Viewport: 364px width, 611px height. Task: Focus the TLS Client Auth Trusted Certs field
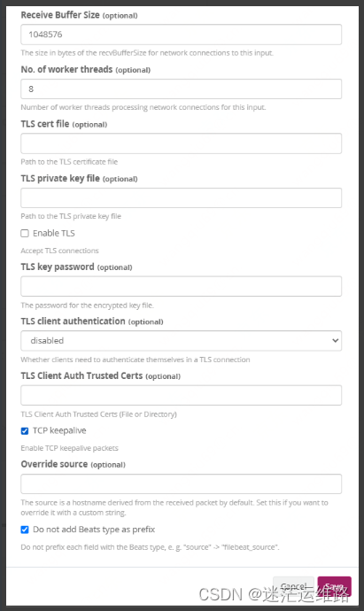point(182,396)
